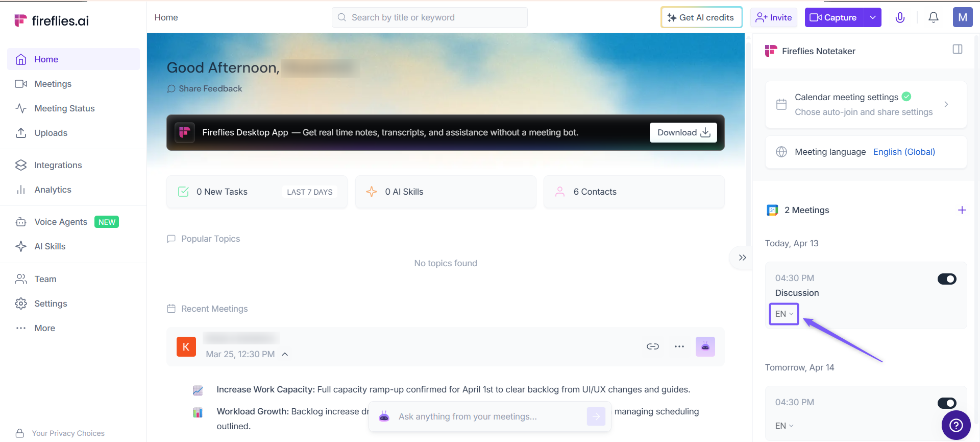The image size is (980, 442).
Task: Toggle the Fireflies Notetaker panel layout icon
Action: 958,49
